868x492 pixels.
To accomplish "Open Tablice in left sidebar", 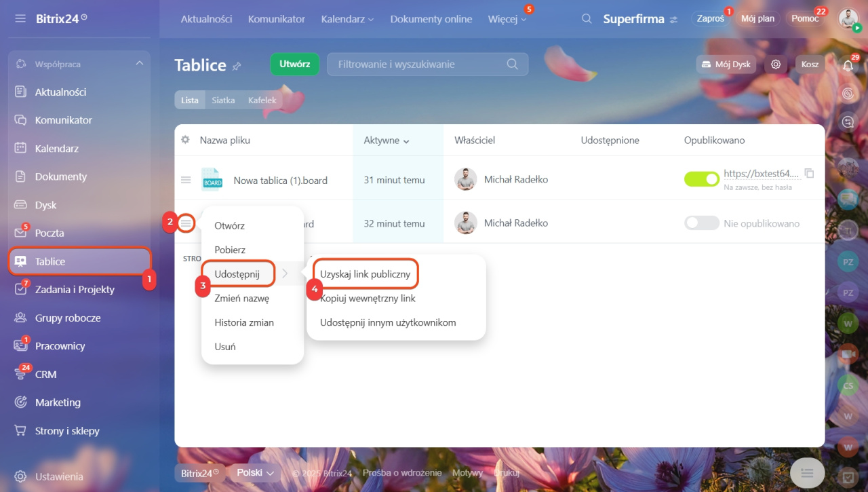I will click(80, 261).
